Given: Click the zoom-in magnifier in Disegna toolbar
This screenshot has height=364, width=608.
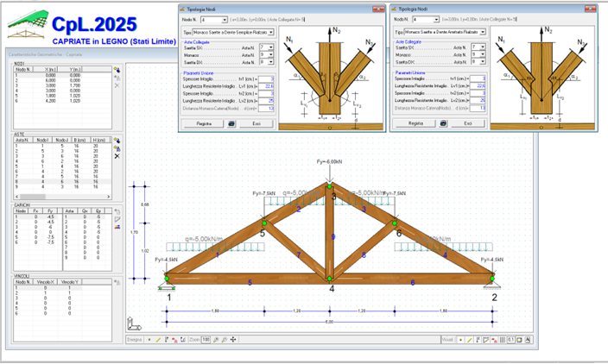Looking at the screenshot, I should pyautogui.click(x=216, y=340).
